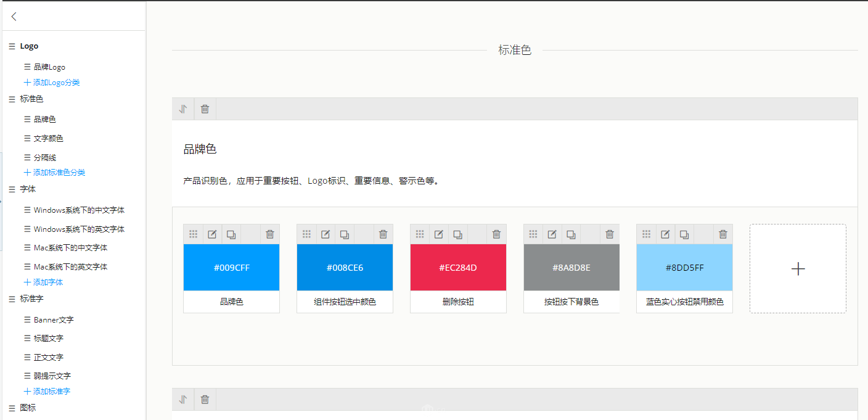Click the handle icon beside 字体 category

point(12,189)
